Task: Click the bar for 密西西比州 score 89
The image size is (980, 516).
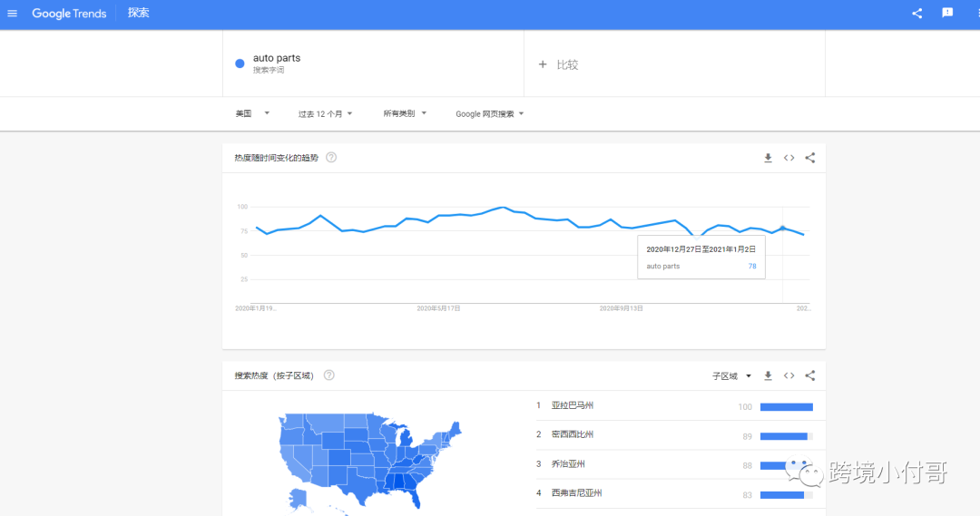Action: (x=786, y=437)
